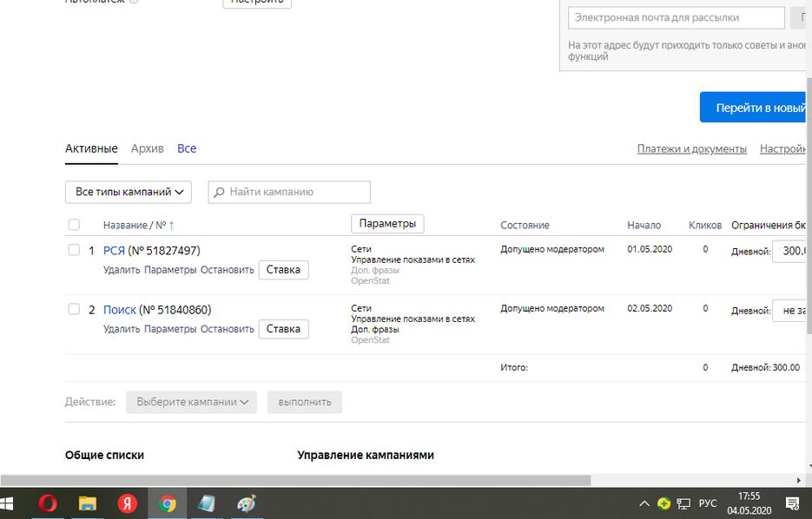Screen dimensions: 812x519
Task: Expand the 'Все типы кампаний' dropdown
Action: click(129, 192)
